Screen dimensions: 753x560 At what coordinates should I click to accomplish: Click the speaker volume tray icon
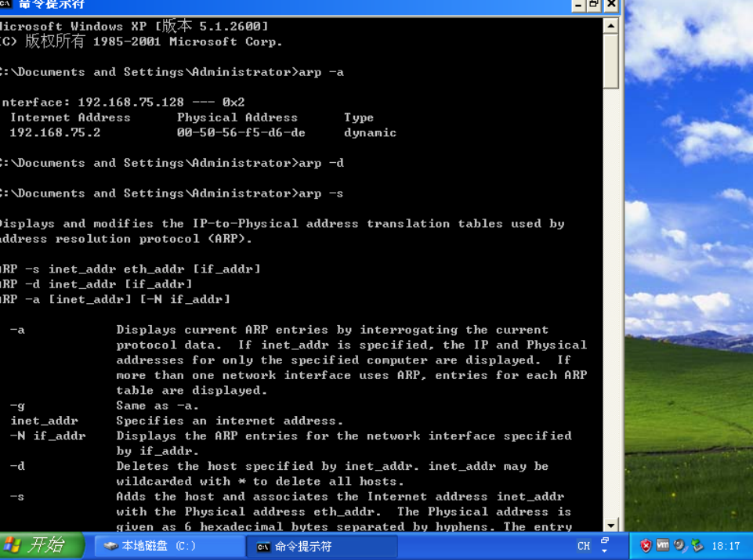coord(679,546)
